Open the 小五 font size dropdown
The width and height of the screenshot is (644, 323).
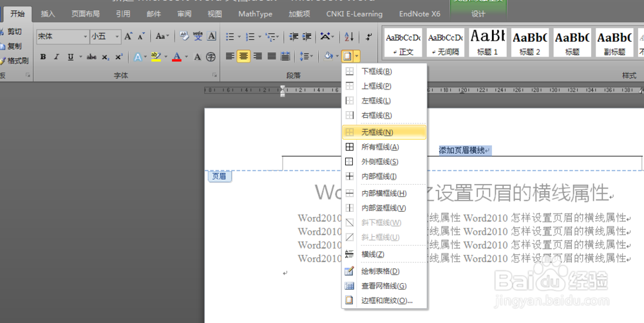point(117,36)
